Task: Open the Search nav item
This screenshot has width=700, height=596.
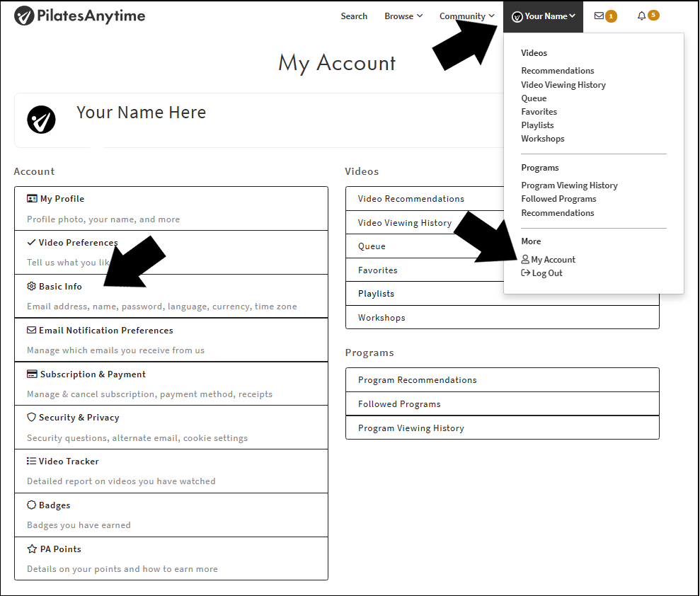Action: [354, 16]
